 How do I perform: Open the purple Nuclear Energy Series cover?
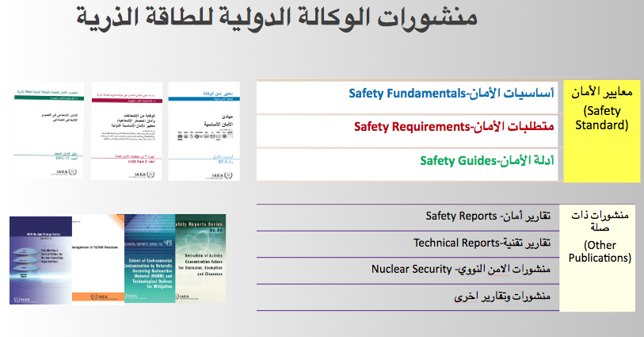pyautogui.click(x=40, y=261)
